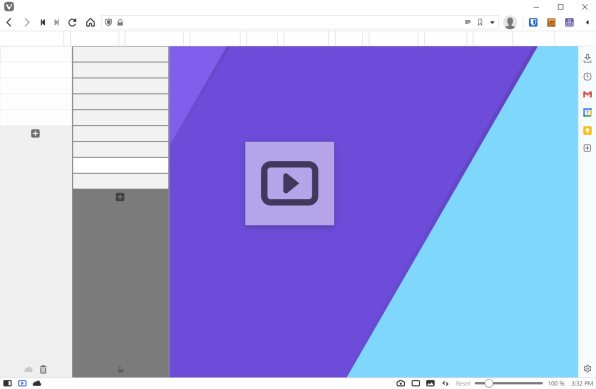Go to the home page
The height and width of the screenshot is (389, 596).
[x=90, y=22]
